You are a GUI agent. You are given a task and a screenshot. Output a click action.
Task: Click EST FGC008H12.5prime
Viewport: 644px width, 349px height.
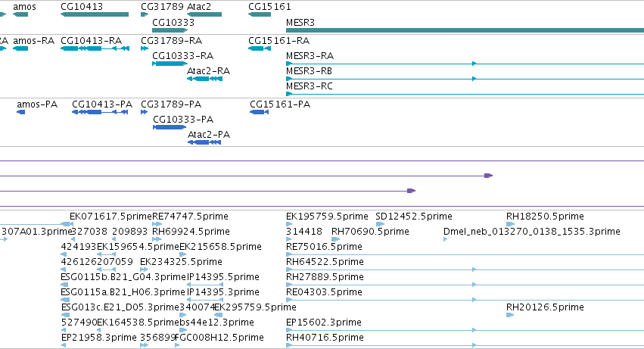click(x=177, y=345)
